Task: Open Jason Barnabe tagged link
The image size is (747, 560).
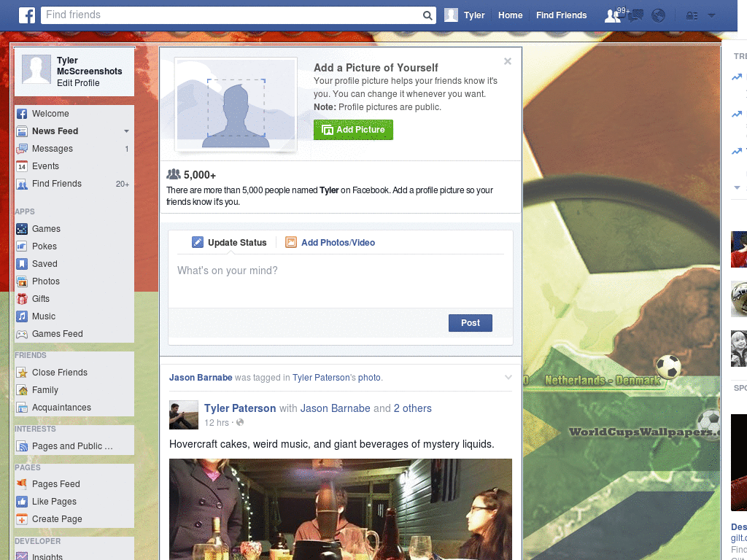Action: (201, 378)
